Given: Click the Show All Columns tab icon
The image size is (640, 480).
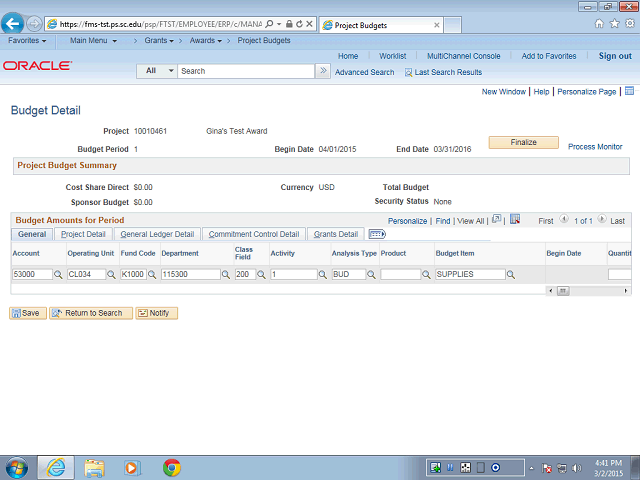Looking at the screenshot, I should tap(377, 234).
